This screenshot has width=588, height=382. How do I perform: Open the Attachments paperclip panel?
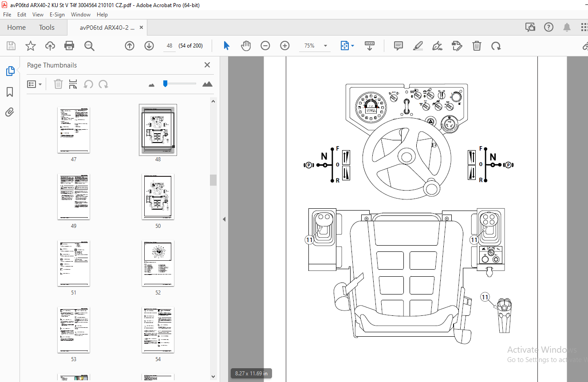(x=10, y=112)
